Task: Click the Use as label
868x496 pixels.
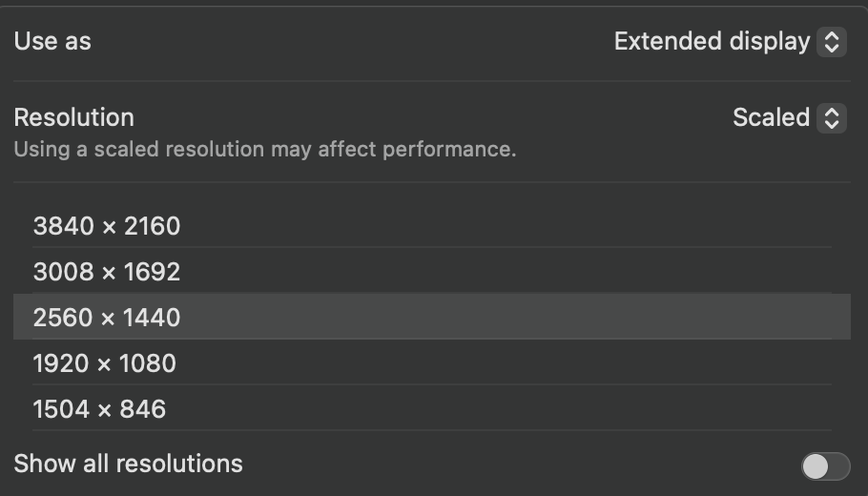Action: coord(52,41)
